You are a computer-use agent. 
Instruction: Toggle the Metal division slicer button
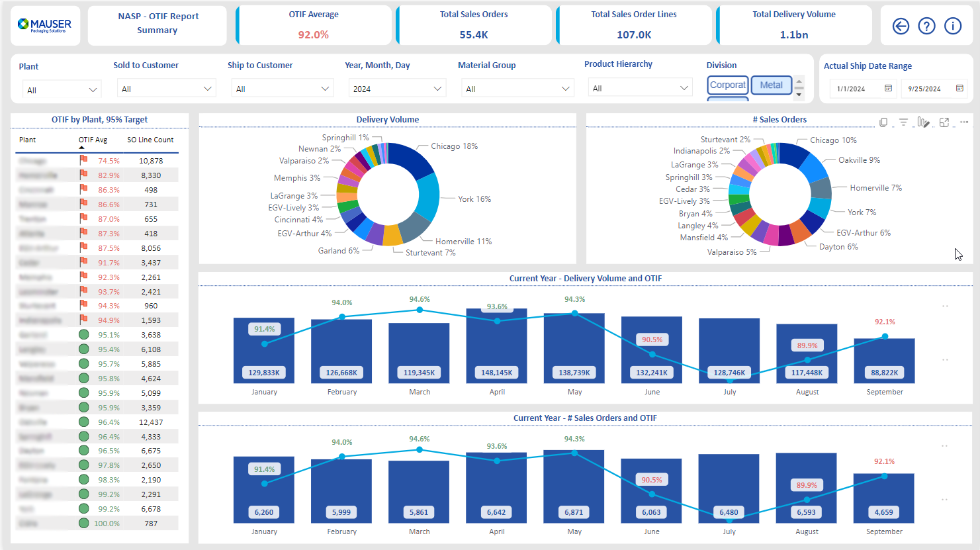pyautogui.click(x=771, y=85)
